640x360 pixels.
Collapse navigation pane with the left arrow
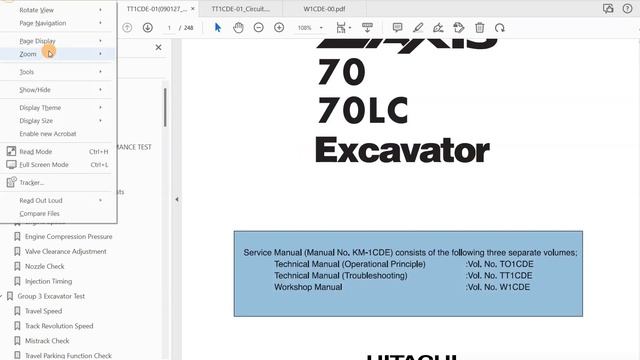[177, 200]
